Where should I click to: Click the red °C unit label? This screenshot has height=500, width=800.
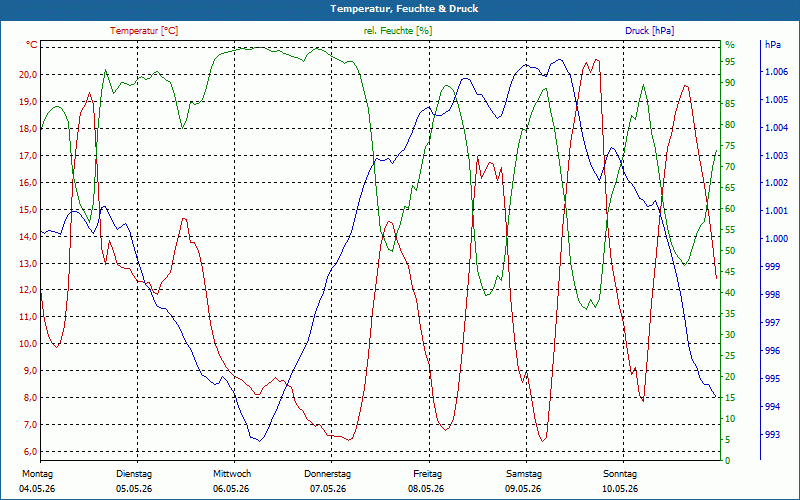[x=32, y=45]
